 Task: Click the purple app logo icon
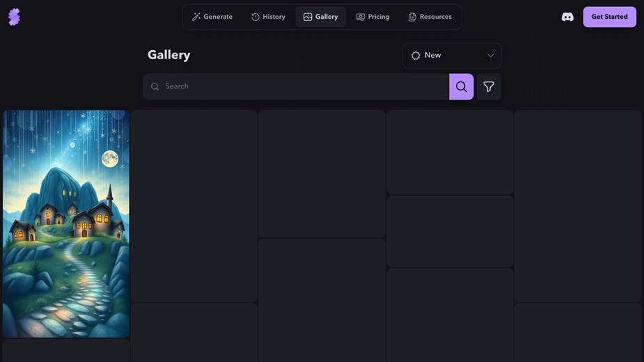tap(14, 17)
